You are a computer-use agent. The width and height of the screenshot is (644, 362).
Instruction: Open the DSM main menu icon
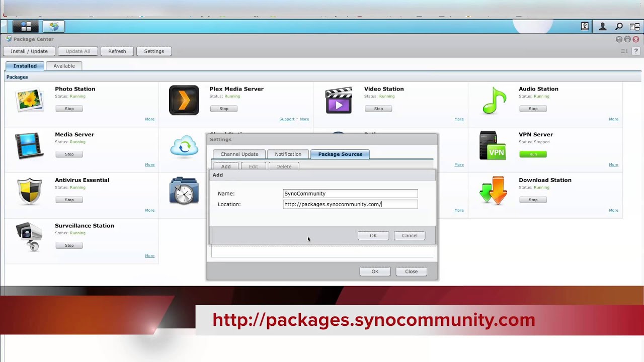point(26,27)
